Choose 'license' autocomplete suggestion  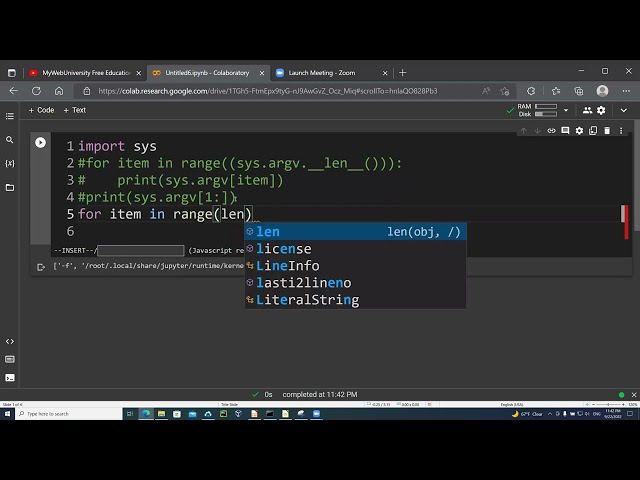(x=355, y=249)
